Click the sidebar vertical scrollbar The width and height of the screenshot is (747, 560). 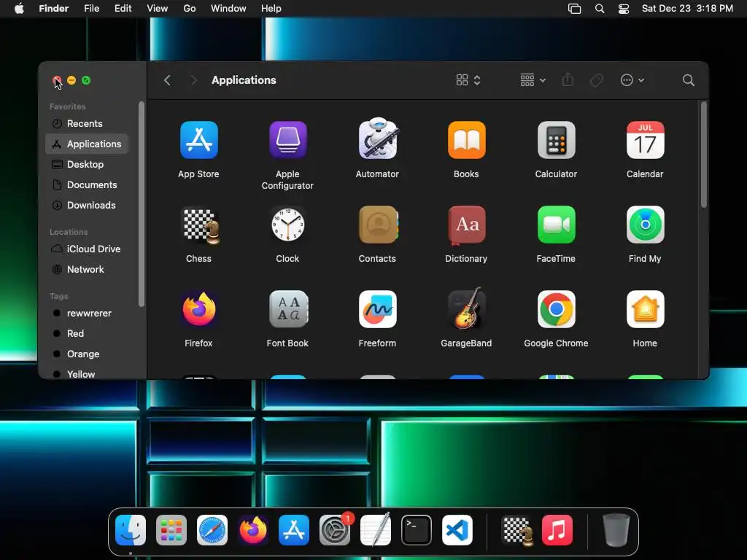pyautogui.click(x=141, y=205)
